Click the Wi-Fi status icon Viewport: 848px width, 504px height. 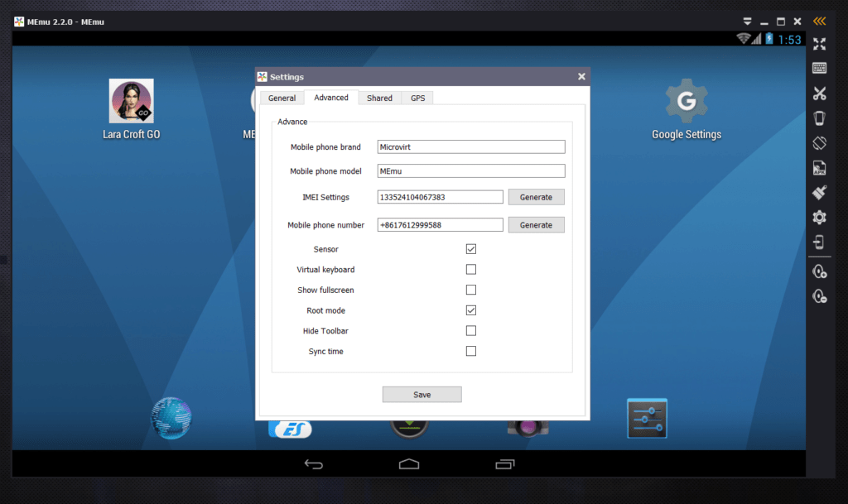[743, 39]
